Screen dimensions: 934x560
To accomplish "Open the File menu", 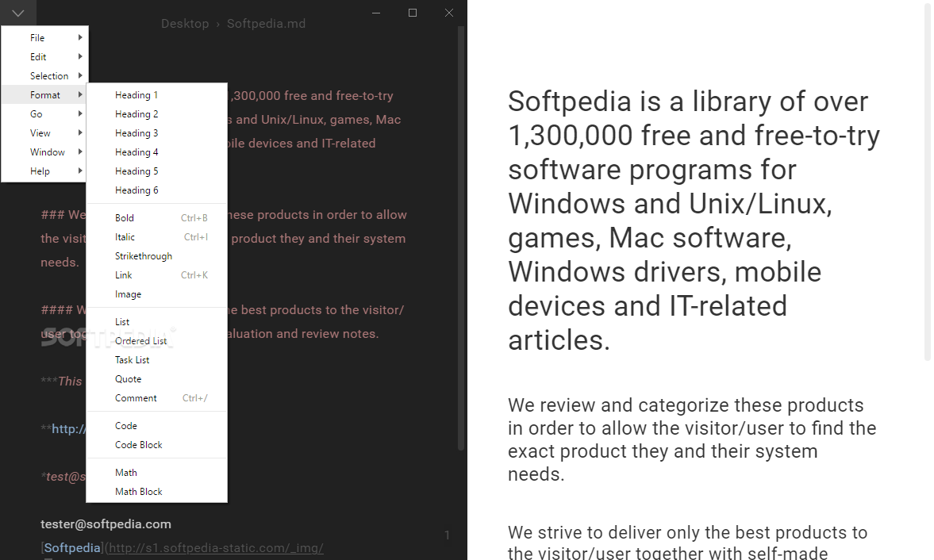I will 44,37.
